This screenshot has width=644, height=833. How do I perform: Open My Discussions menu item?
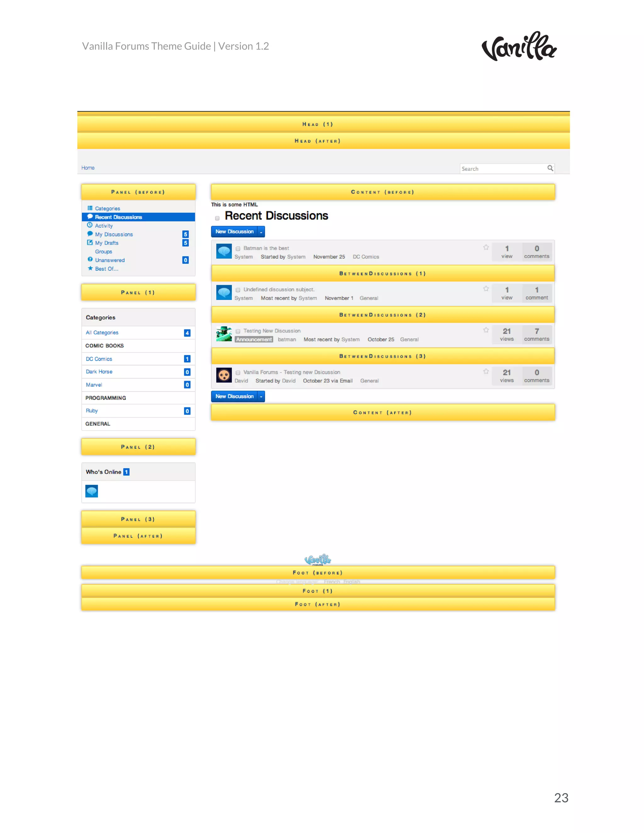coord(114,234)
